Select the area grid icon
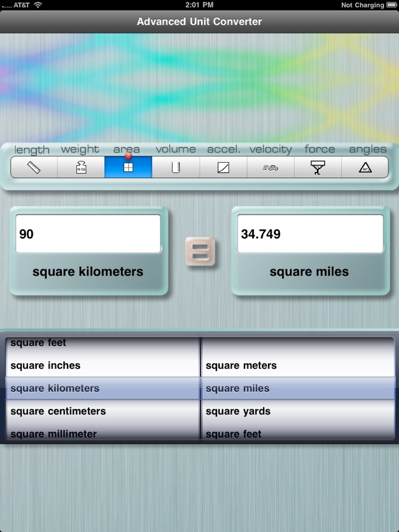 coord(128,167)
